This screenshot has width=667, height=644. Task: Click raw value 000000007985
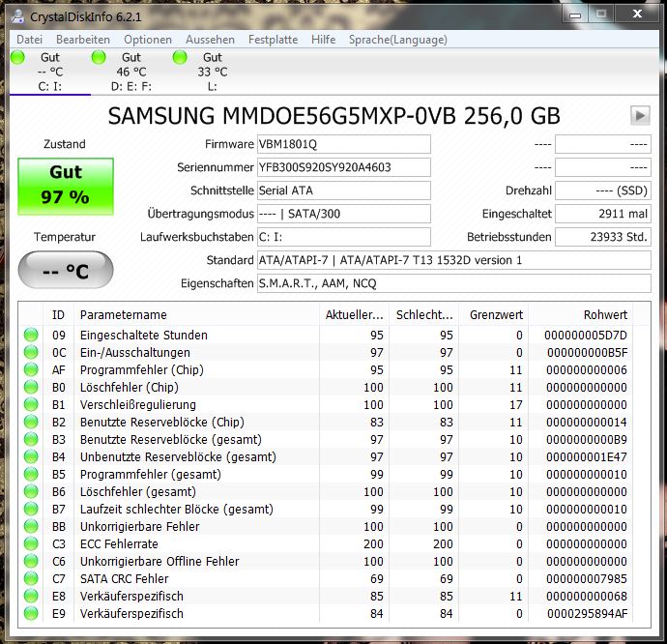pyautogui.click(x=587, y=579)
